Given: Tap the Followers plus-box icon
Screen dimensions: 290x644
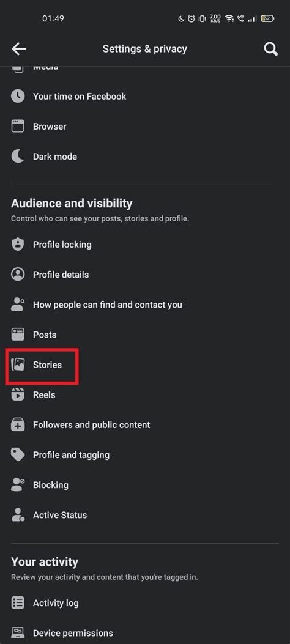Looking at the screenshot, I should click(18, 424).
